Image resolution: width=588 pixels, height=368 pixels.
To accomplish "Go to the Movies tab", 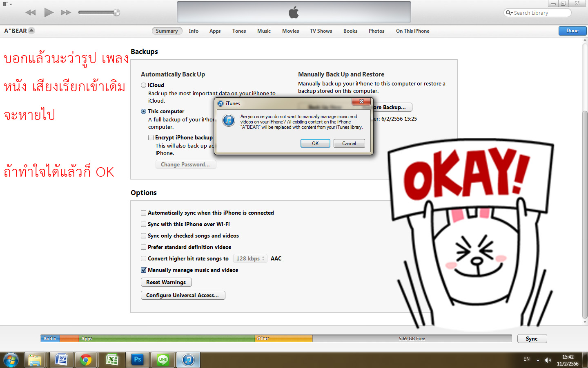I will tap(290, 31).
